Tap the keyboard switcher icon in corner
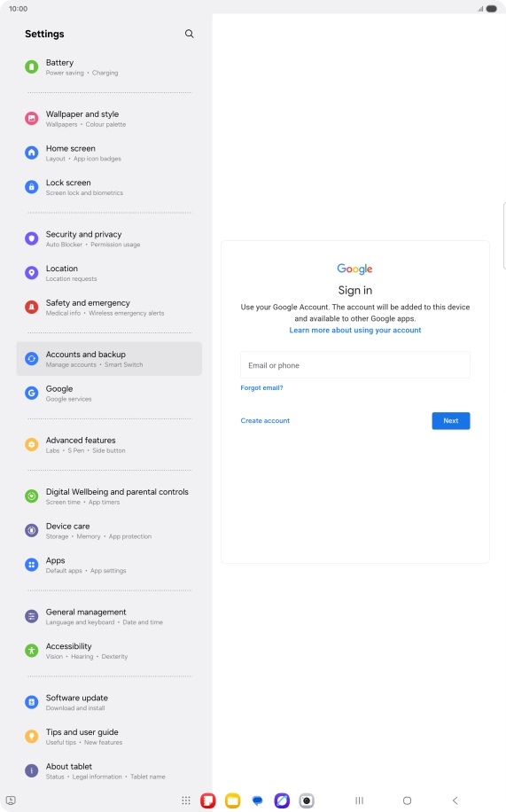 click(11, 800)
